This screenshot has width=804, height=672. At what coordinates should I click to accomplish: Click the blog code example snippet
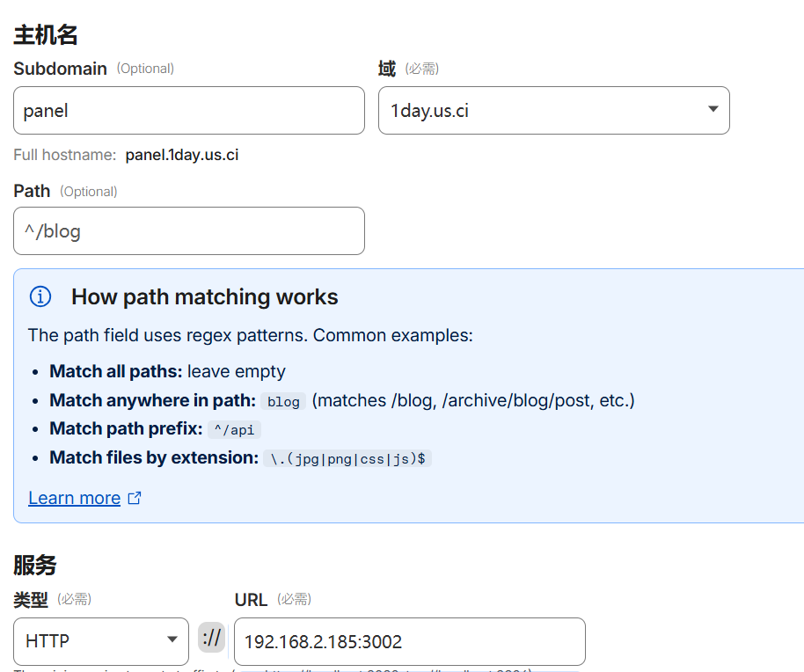click(283, 401)
